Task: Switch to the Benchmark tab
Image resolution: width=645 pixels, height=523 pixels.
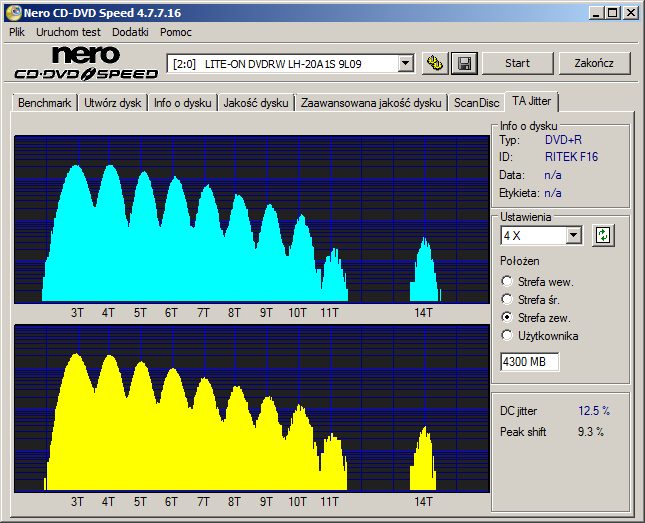Action: (44, 103)
